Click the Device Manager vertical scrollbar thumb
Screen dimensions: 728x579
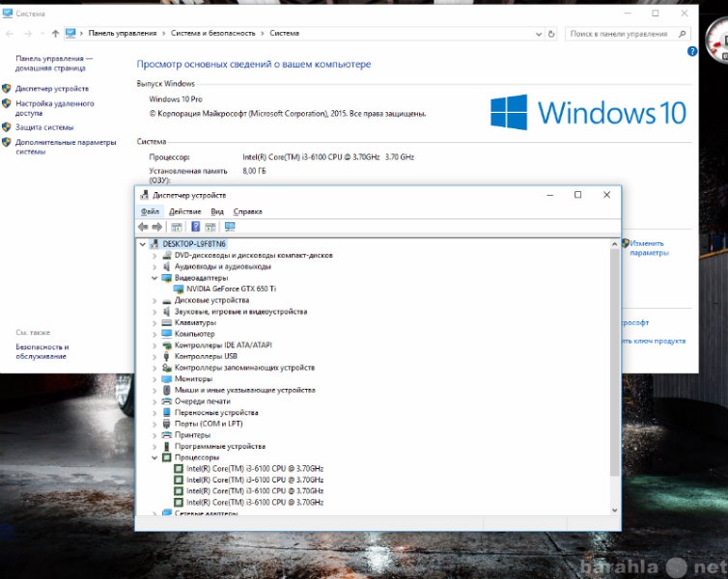[615, 362]
